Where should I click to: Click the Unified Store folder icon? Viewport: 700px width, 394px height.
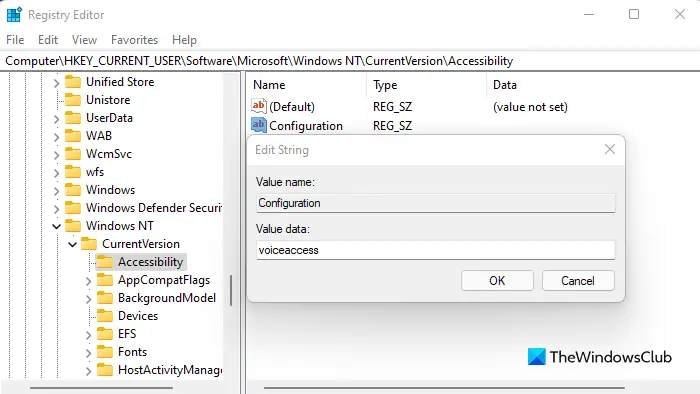click(x=73, y=82)
